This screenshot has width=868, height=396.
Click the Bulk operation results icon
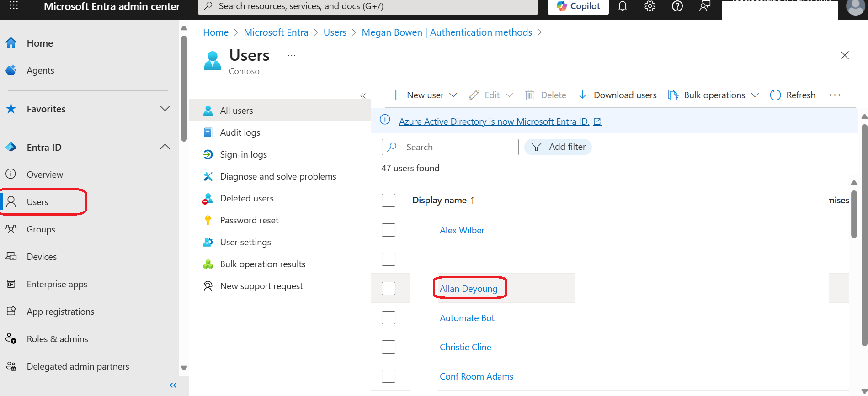coord(208,264)
